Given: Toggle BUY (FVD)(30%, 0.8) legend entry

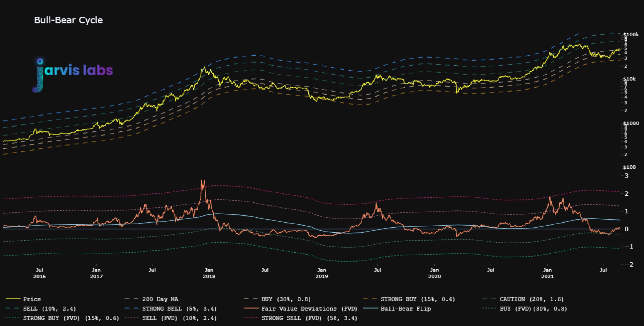Looking at the screenshot, I should [533, 309].
